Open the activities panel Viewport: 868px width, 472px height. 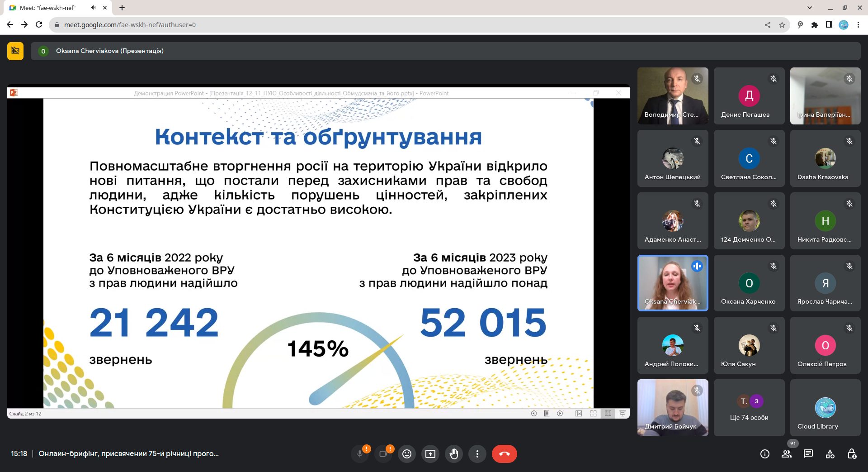coord(830,454)
